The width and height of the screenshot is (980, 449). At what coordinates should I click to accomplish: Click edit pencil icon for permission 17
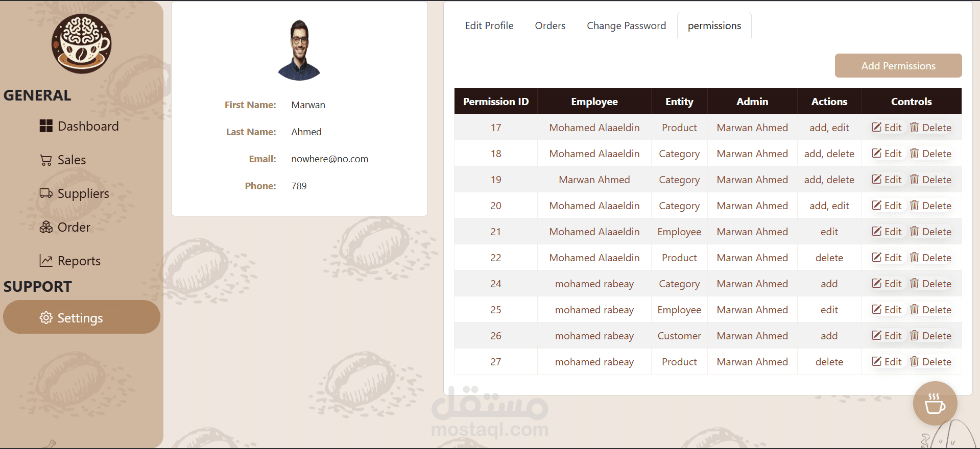pyautogui.click(x=876, y=127)
